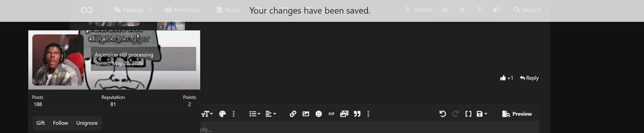The width and height of the screenshot is (644, 133).
Task: Open the Rules page
Action: [227, 10]
